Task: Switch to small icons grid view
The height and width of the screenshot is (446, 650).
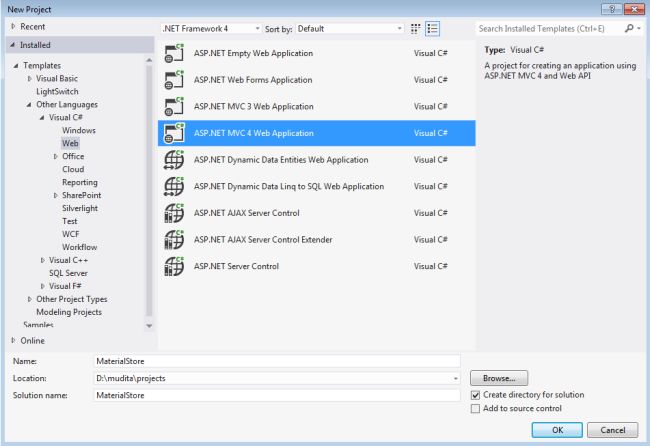Action: [x=415, y=29]
